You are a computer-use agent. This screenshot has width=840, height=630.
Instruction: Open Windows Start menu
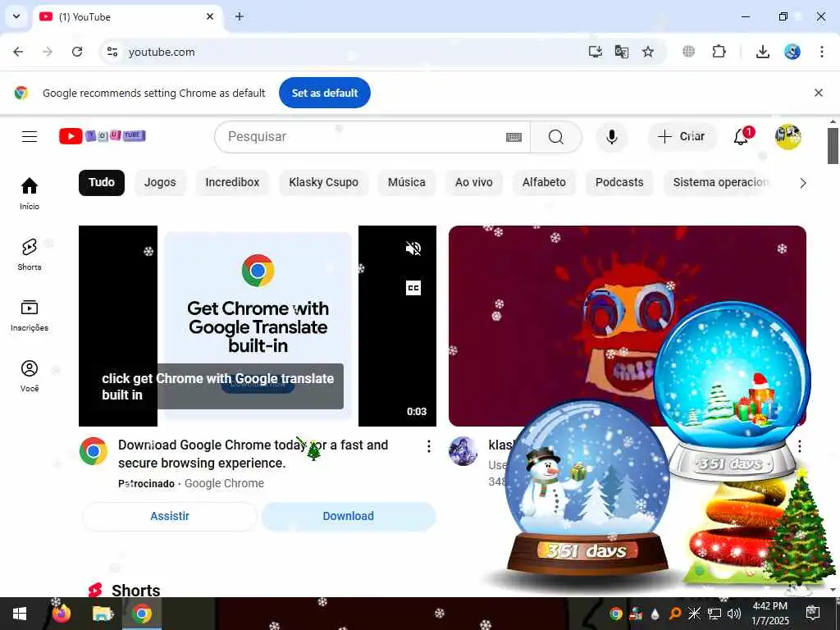[x=20, y=614]
